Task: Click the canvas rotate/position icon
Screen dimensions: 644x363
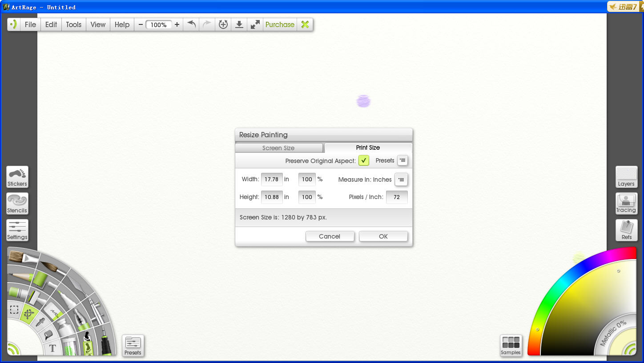Action: coord(223,24)
